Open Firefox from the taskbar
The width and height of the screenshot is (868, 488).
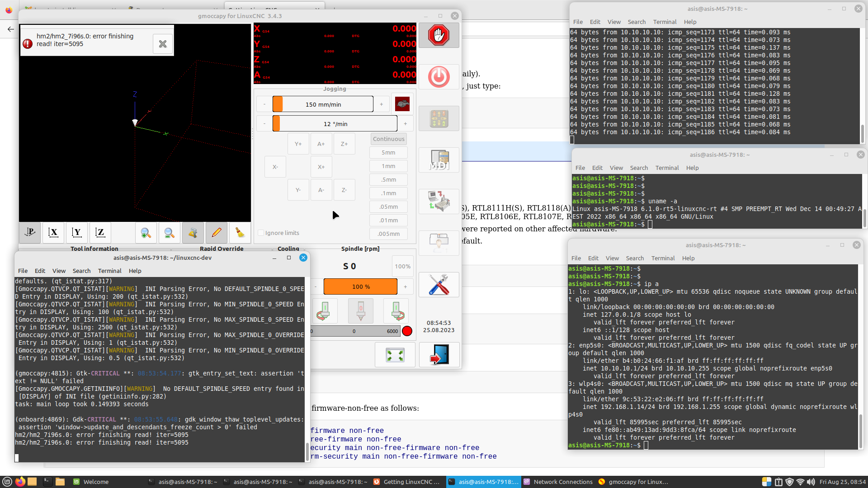pyautogui.click(x=20, y=482)
